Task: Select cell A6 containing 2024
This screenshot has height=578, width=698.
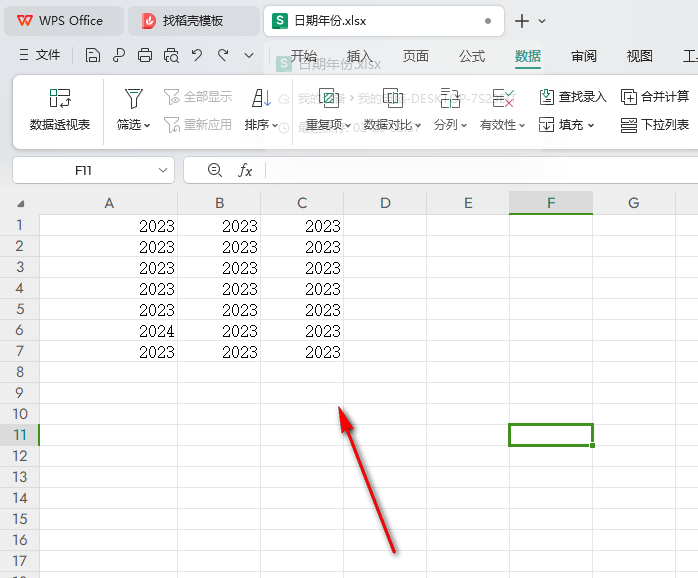Action: [x=109, y=330]
